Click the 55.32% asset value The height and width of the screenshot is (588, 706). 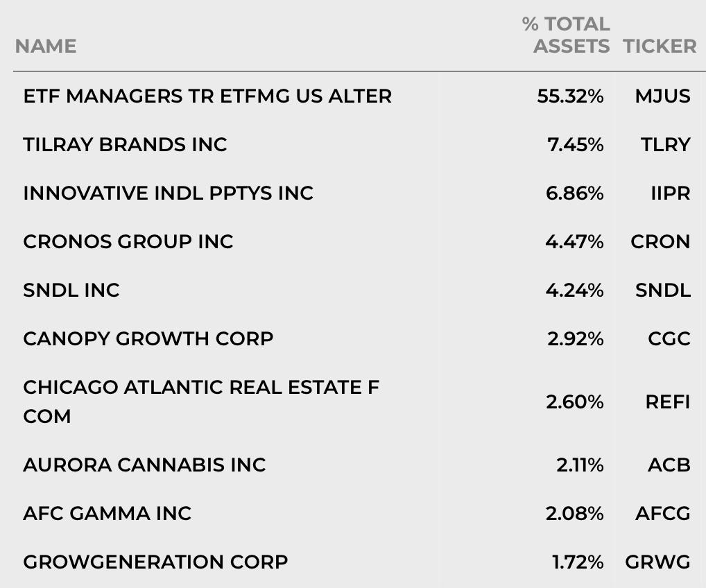[570, 96]
